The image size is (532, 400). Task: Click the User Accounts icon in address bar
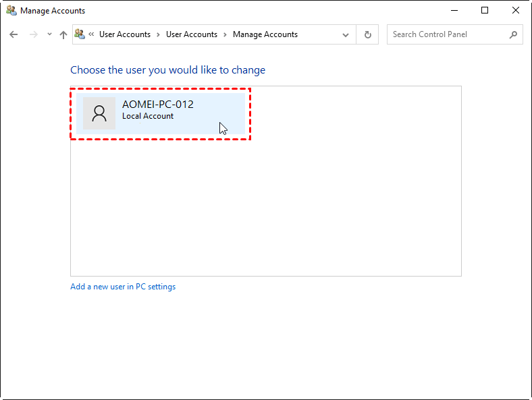click(x=80, y=34)
